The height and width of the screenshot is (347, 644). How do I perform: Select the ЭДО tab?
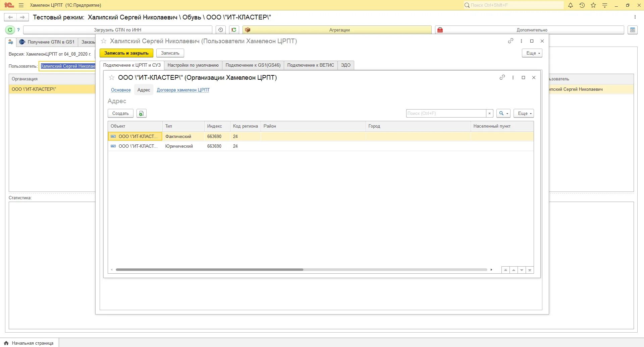tap(346, 65)
